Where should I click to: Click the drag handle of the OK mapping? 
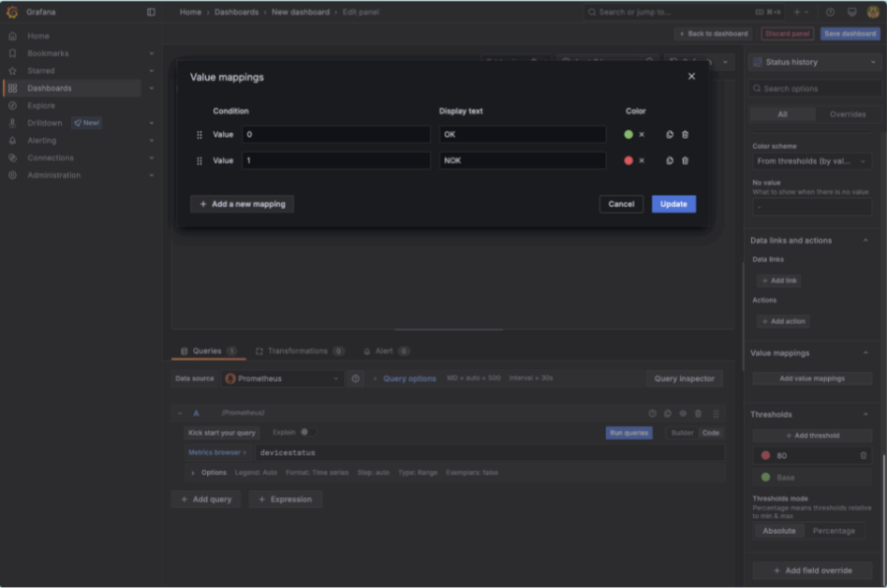[199, 135]
